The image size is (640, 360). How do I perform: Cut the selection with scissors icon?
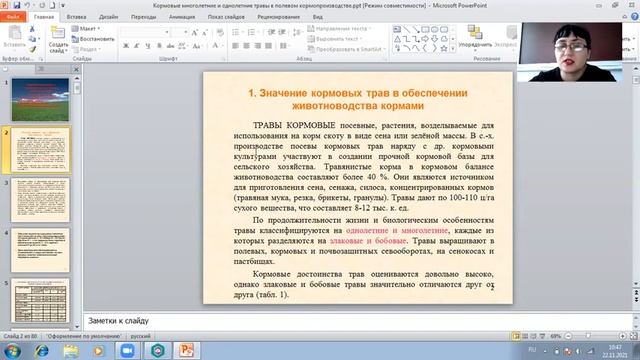click(x=32, y=29)
